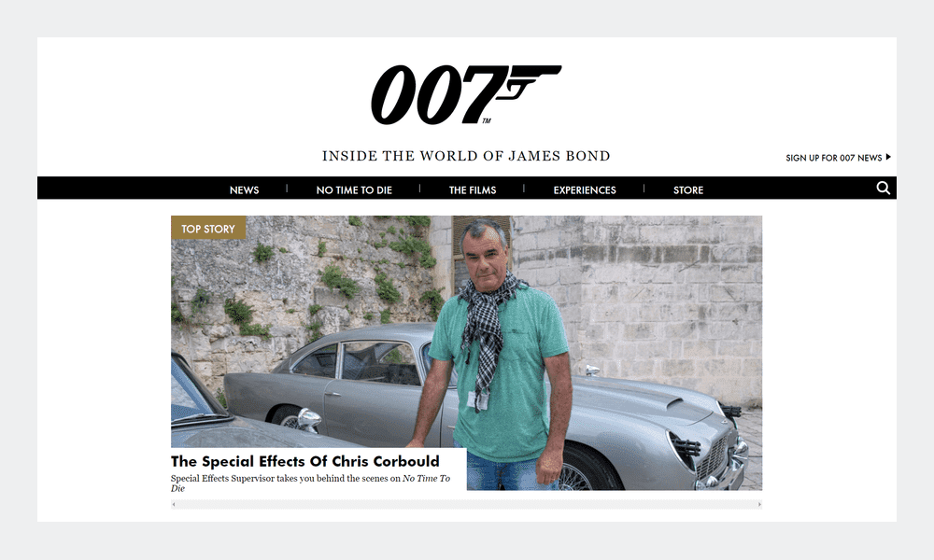
Task: Click the Sign Up For 007 News link
Action: (x=833, y=158)
